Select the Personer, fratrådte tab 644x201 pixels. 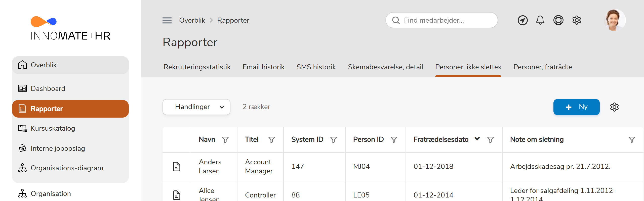[x=543, y=67]
